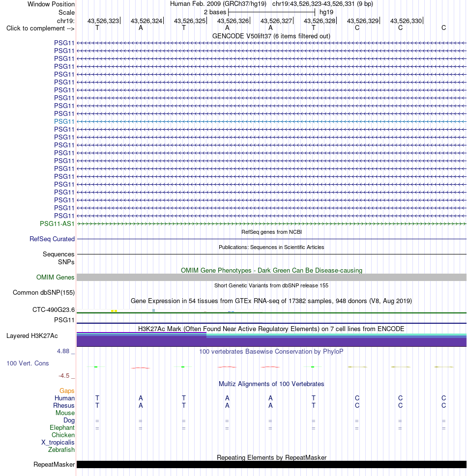Click the OMIM Genes side label

tap(55, 277)
